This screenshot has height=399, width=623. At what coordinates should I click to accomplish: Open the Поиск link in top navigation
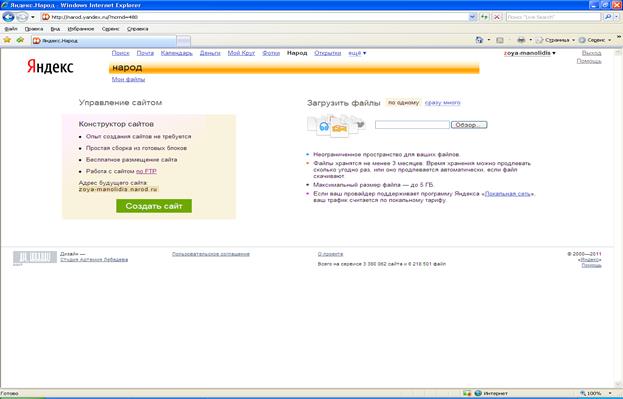click(120, 53)
